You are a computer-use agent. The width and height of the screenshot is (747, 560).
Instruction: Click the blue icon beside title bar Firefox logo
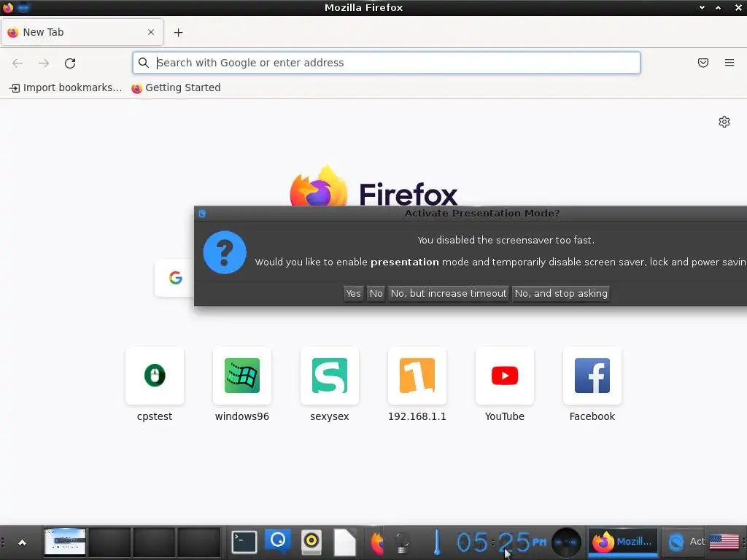pos(23,7)
